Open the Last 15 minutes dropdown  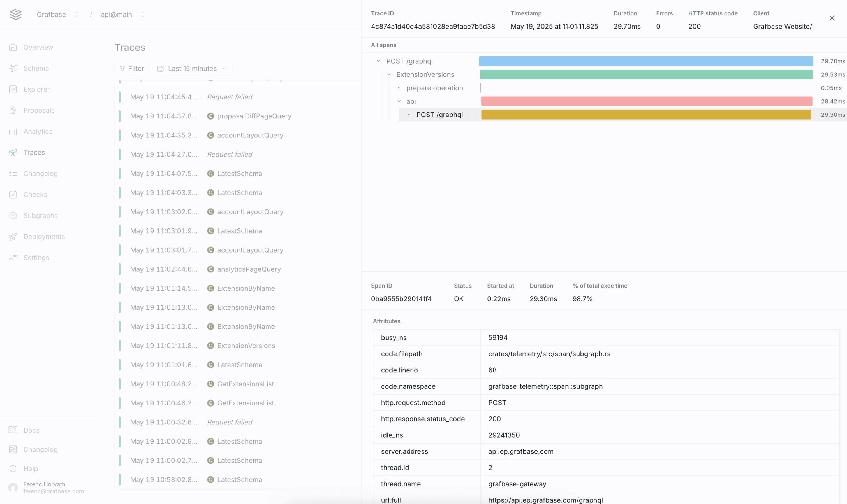click(x=192, y=69)
